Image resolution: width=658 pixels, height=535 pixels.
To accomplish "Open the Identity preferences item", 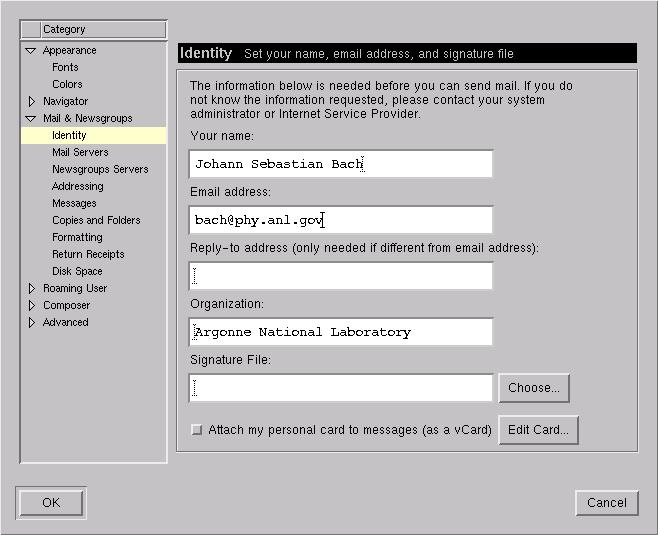I will click(94, 136).
